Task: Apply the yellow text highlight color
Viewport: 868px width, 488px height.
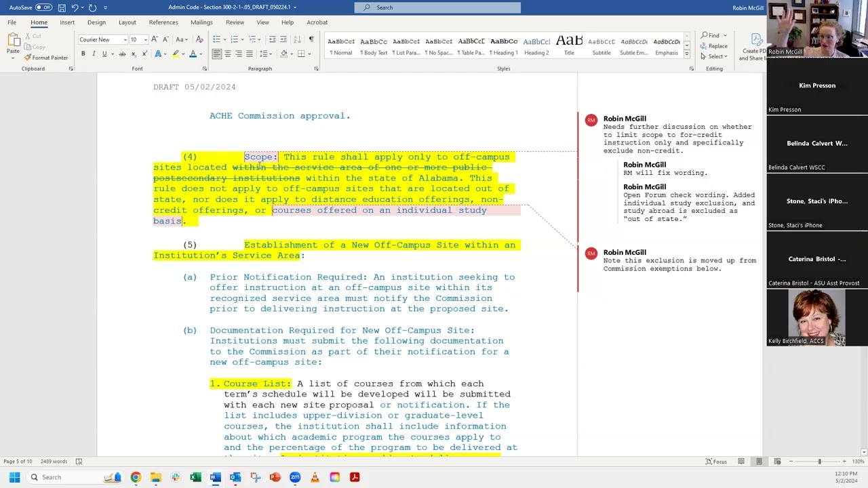Action: (x=176, y=54)
